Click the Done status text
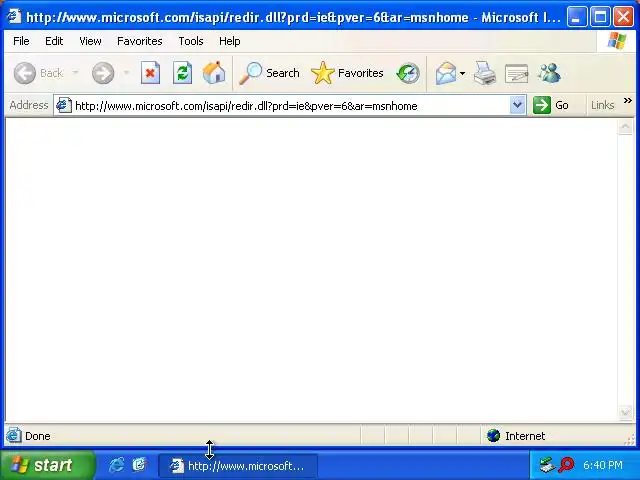This screenshot has height=480, width=640. 38,436
